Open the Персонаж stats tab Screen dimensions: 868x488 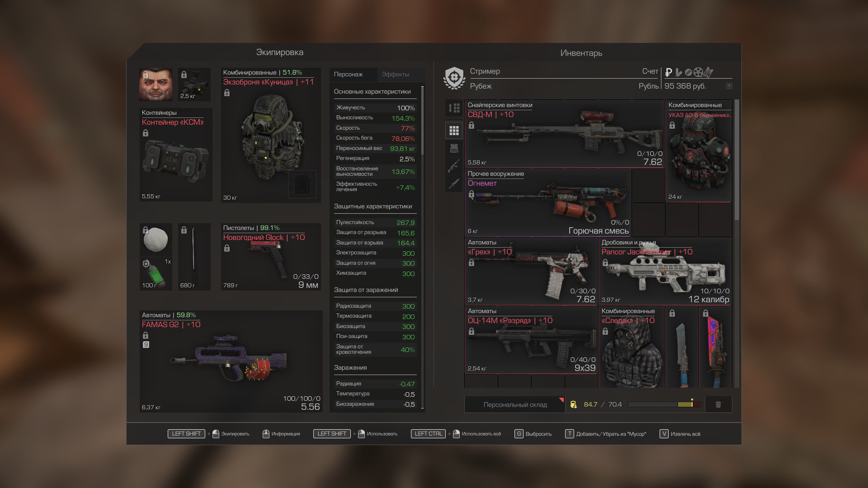[x=349, y=74]
